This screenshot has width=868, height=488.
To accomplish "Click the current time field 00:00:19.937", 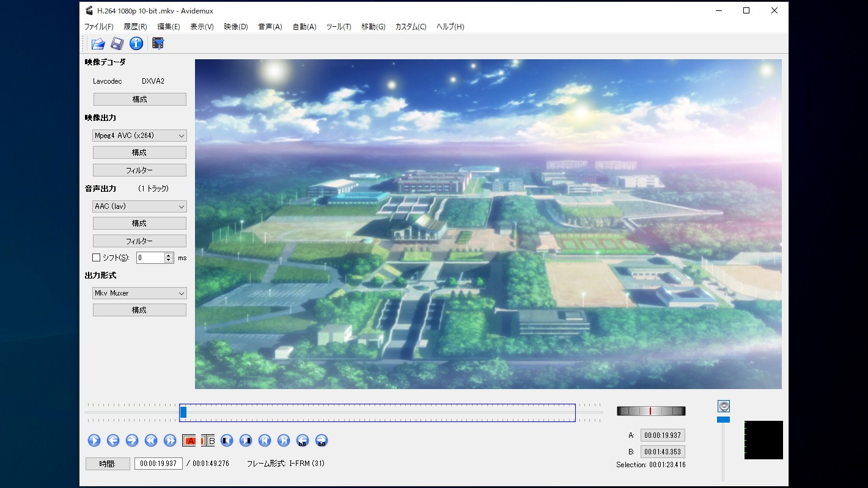I will tap(158, 464).
